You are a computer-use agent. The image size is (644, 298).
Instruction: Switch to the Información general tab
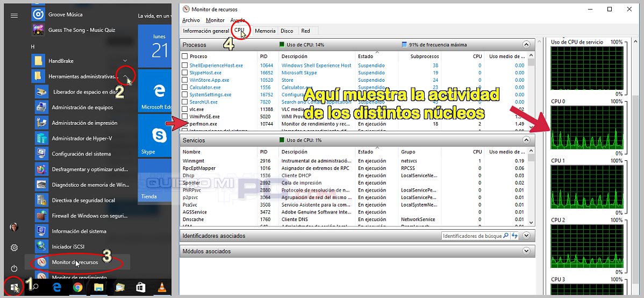(x=206, y=31)
